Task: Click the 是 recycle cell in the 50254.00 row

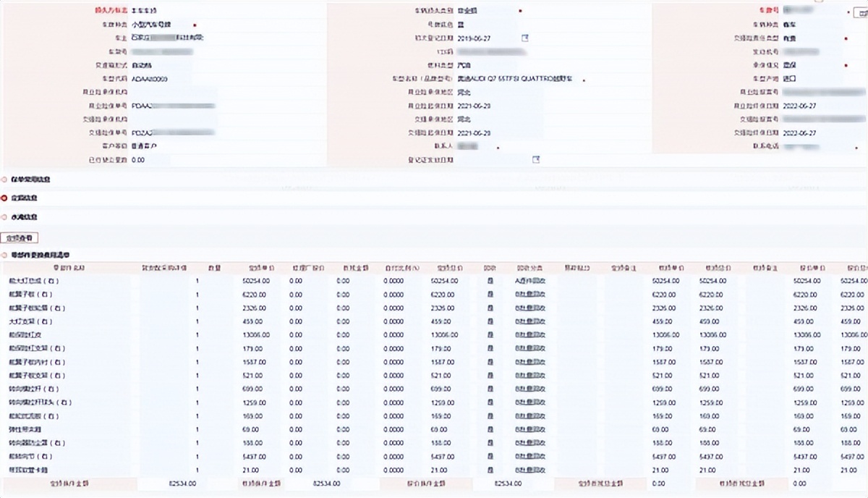Action: (490, 280)
